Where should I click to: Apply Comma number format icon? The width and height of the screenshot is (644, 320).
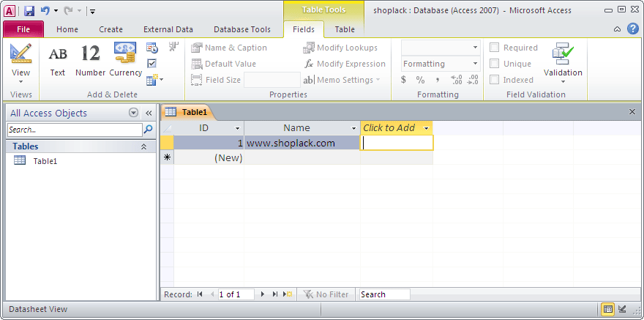tap(438, 80)
